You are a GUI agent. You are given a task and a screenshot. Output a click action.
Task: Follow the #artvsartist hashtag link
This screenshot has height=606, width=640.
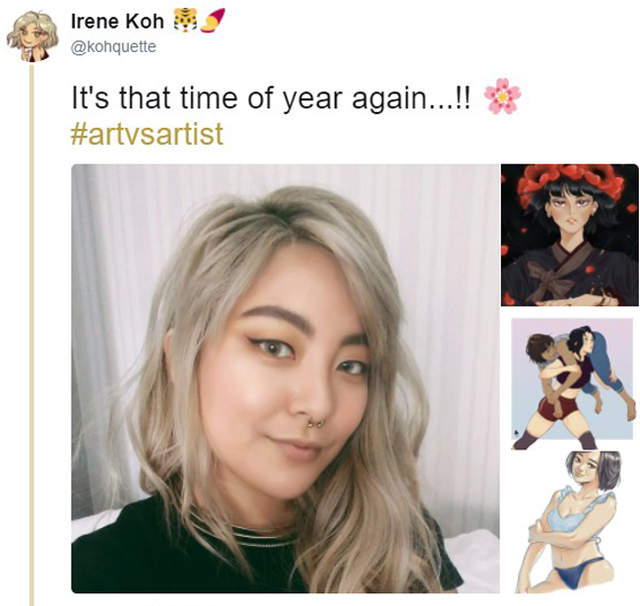coord(147,134)
